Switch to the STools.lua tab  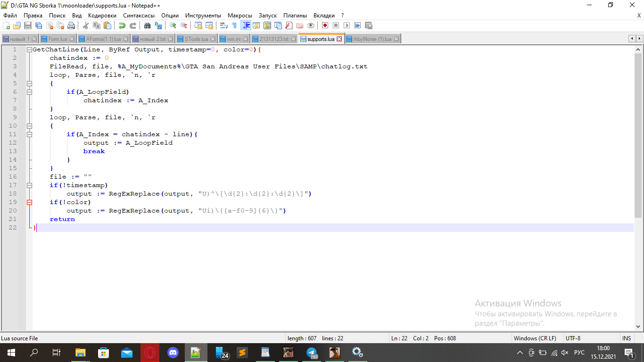click(x=196, y=39)
